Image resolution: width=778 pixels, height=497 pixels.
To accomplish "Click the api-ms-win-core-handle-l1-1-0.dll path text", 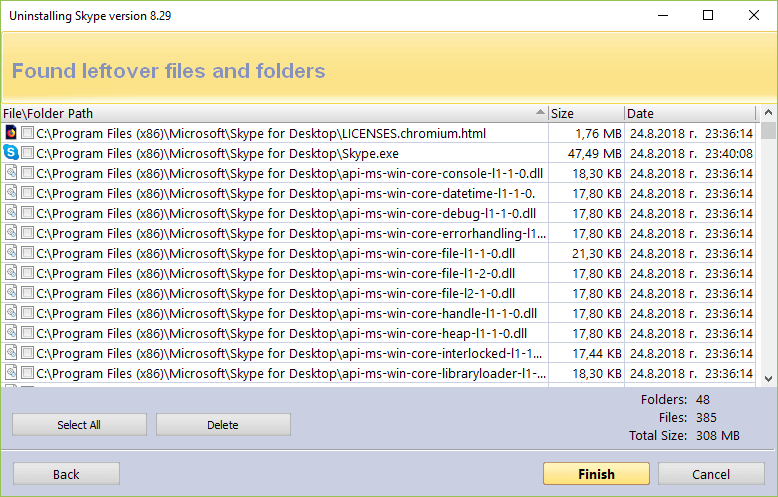I will tap(286, 313).
